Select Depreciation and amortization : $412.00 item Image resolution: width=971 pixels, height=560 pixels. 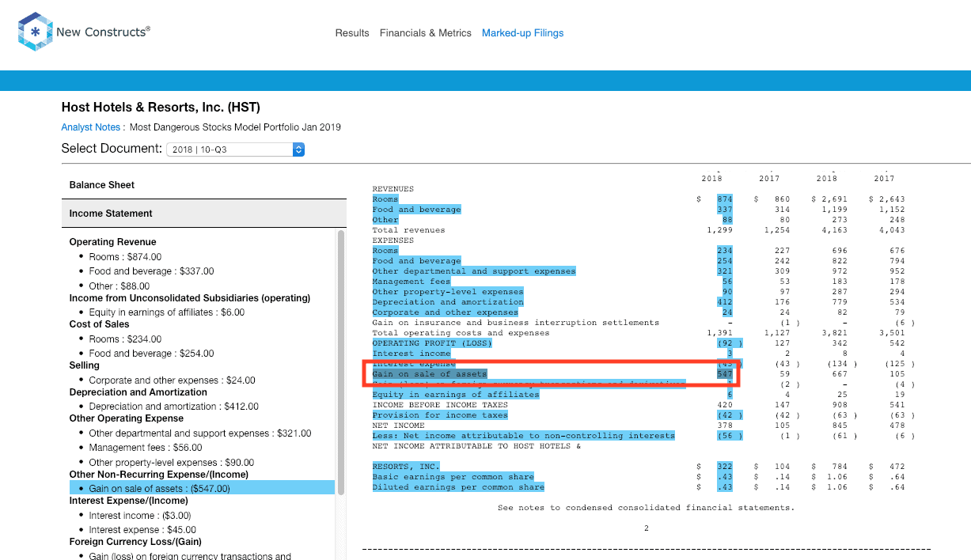(174, 407)
